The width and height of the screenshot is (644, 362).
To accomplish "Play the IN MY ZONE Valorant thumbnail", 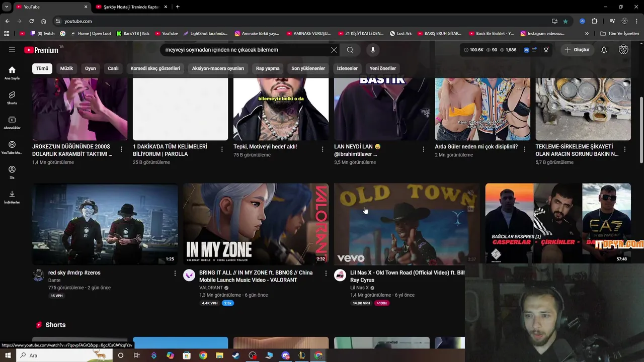I will point(256,224).
